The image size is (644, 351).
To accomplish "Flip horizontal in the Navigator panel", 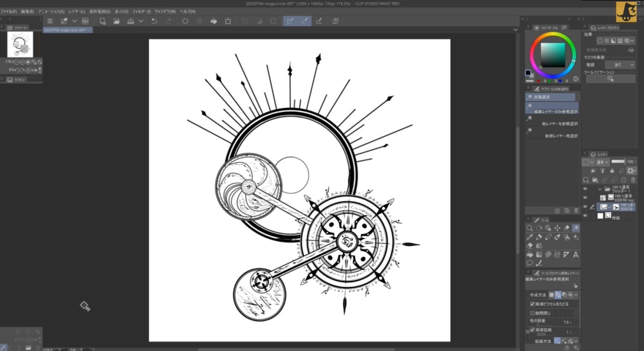I will (34, 70).
